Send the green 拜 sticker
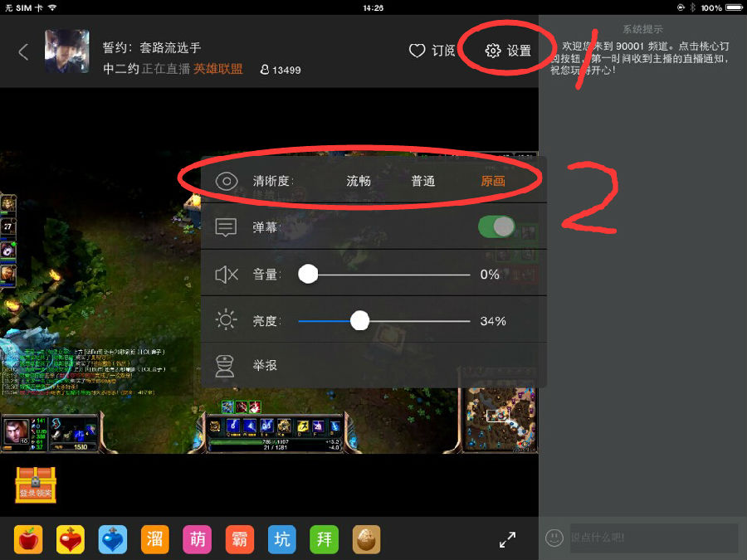 coord(324,539)
